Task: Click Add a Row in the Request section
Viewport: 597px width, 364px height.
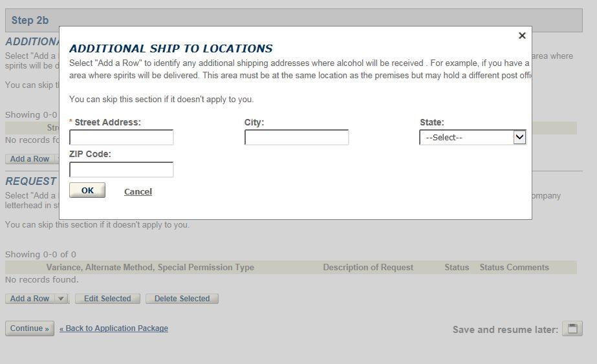Action: click(30, 299)
